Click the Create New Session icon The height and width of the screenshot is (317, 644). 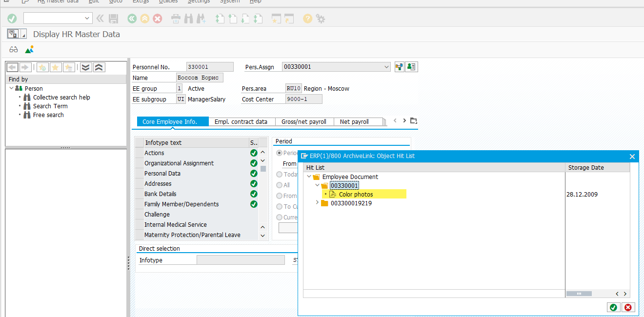276,19
